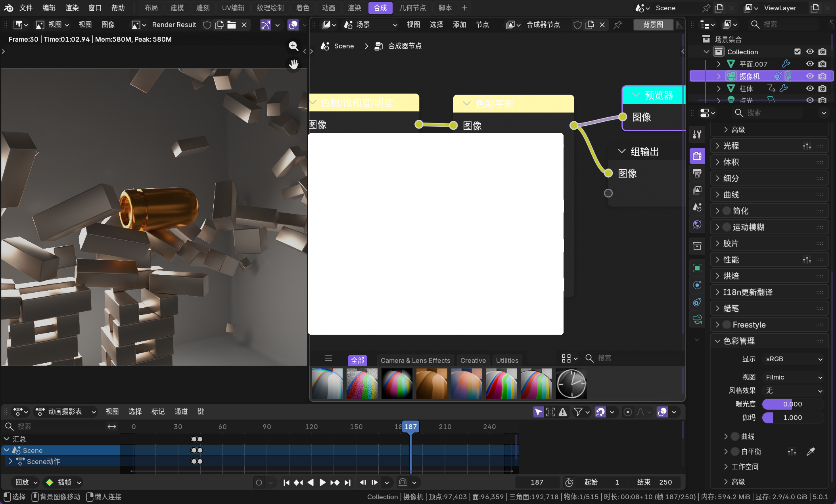Click the 背景图 backdrop button
This screenshot has height=504, width=836.
click(x=653, y=25)
